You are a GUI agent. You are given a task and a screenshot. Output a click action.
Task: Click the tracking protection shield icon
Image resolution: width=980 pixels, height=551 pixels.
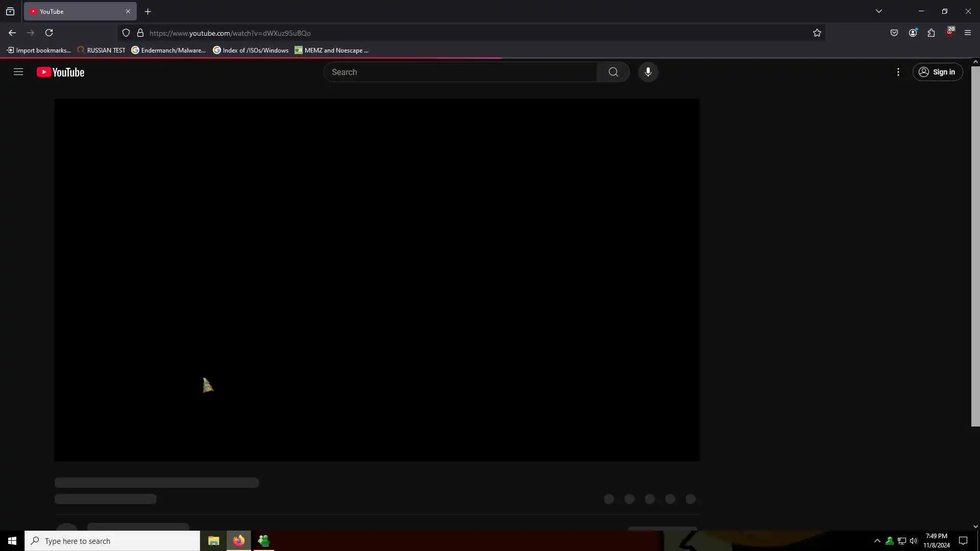coord(126,33)
